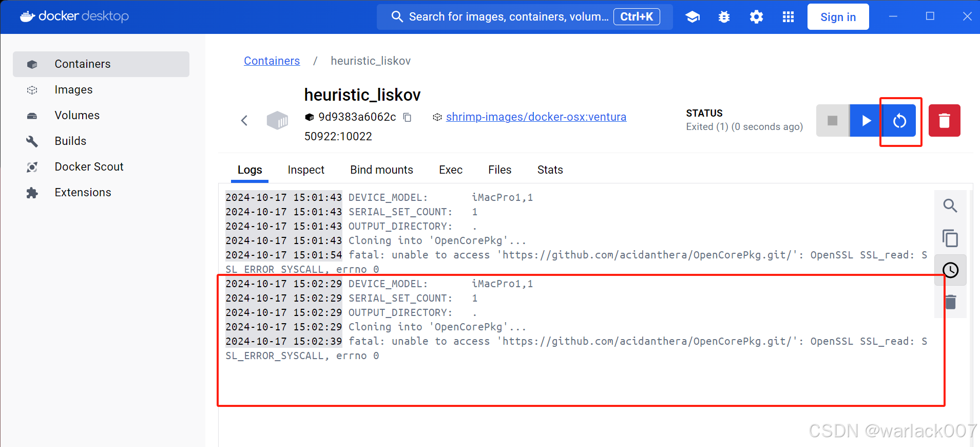Click the heuristic_liskov container title
This screenshot has height=447, width=980.
tap(362, 95)
